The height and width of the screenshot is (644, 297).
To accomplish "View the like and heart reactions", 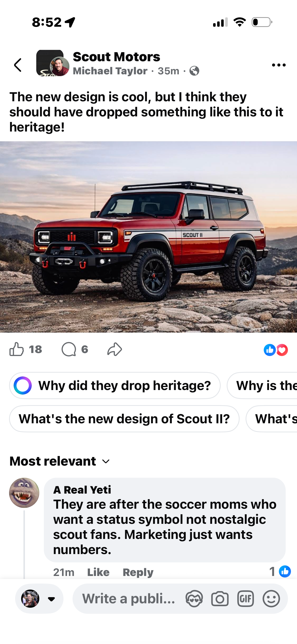I will pyautogui.click(x=276, y=350).
